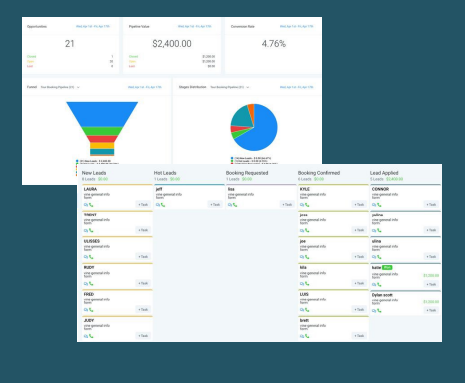This screenshot has width=465, height=383.
Task: Select the Booking Confirmed column header
Action: pyautogui.click(x=319, y=173)
